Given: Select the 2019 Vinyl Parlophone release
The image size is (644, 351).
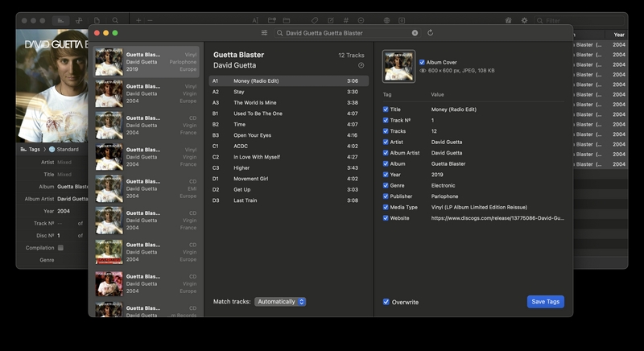Looking at the screenshot, I should 147,62.
